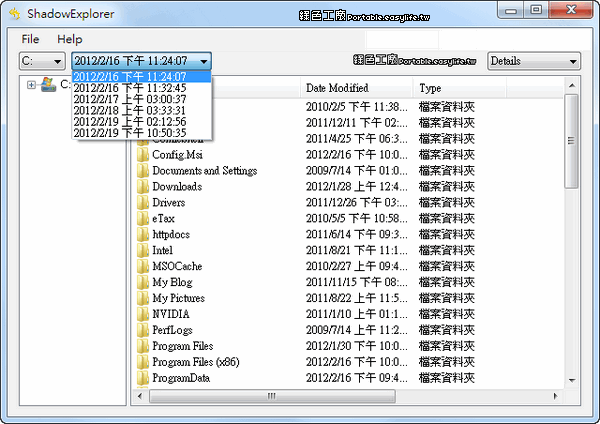Click the vertical scrollbar thumb
600x424 pixels.
coord(572,141)
